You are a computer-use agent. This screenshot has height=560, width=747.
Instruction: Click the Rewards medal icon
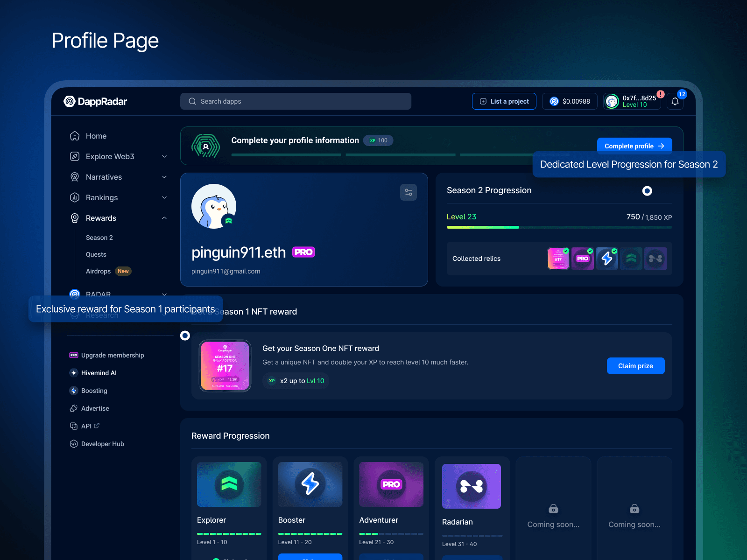[75, 218]
